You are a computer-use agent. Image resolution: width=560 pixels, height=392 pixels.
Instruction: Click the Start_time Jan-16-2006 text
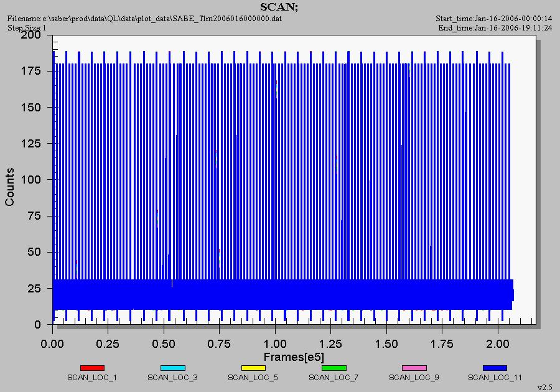[494, 19]
